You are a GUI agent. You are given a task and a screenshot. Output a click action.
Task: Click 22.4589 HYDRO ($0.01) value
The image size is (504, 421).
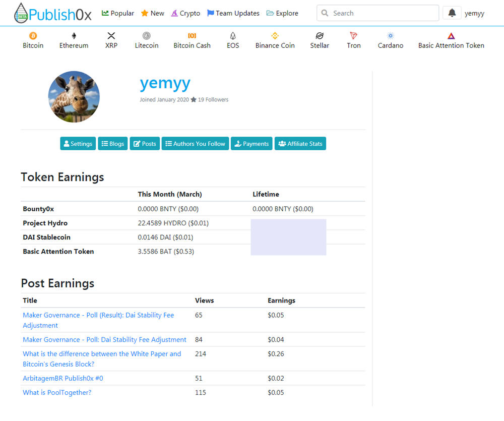173,223
